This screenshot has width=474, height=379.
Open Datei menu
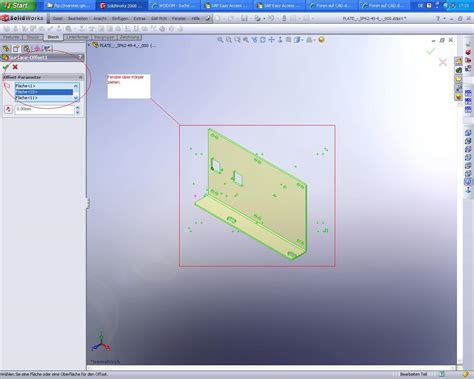tap(57, 19)
